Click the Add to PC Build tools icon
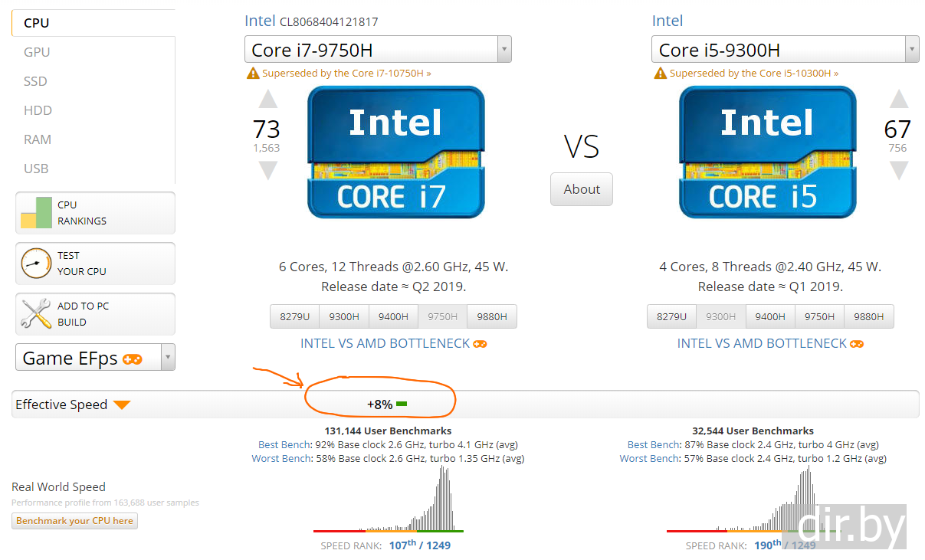 pyautogui.click(x=36, y=314)
